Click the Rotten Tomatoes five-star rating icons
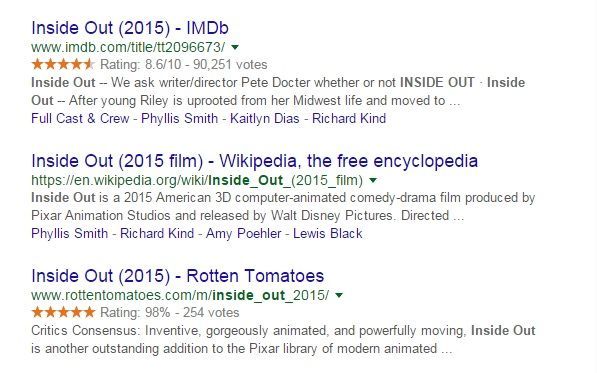 (x=63, y=312)
